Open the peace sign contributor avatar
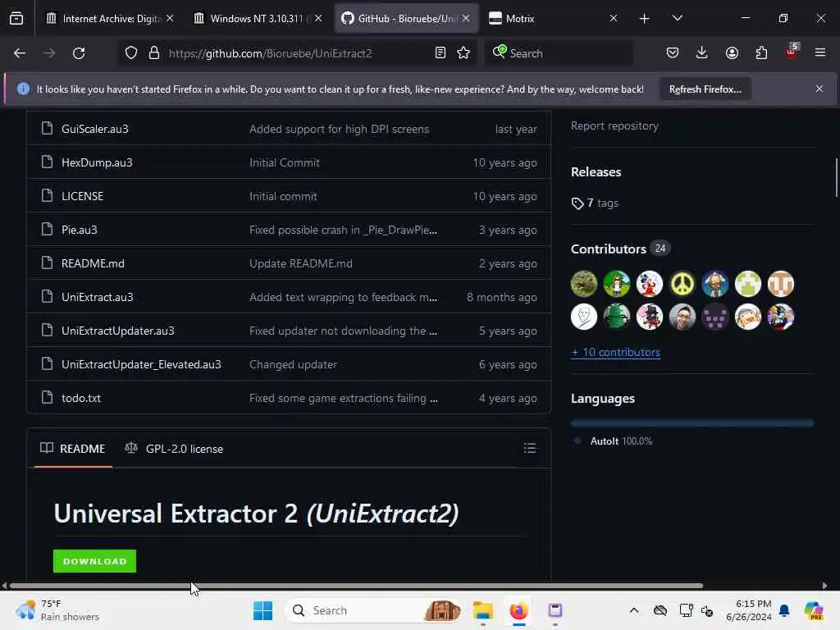Screen dimensions: 840x630 [x=682, y=284]
